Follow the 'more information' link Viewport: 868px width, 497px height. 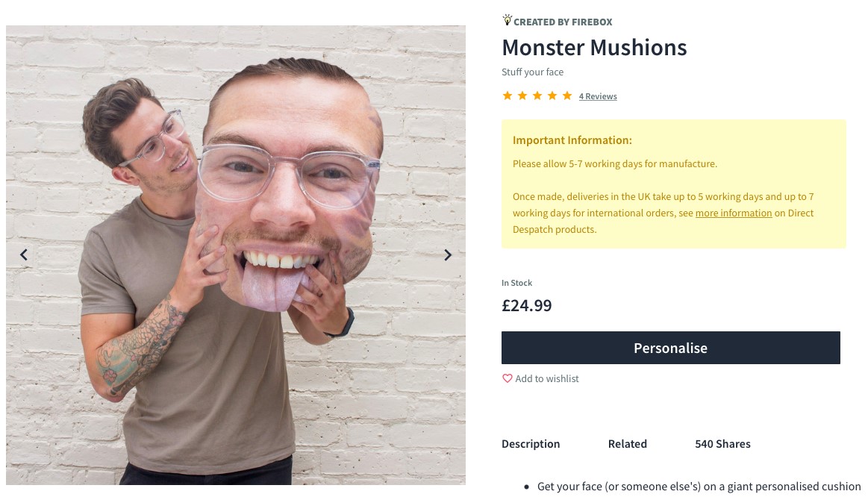734,213
